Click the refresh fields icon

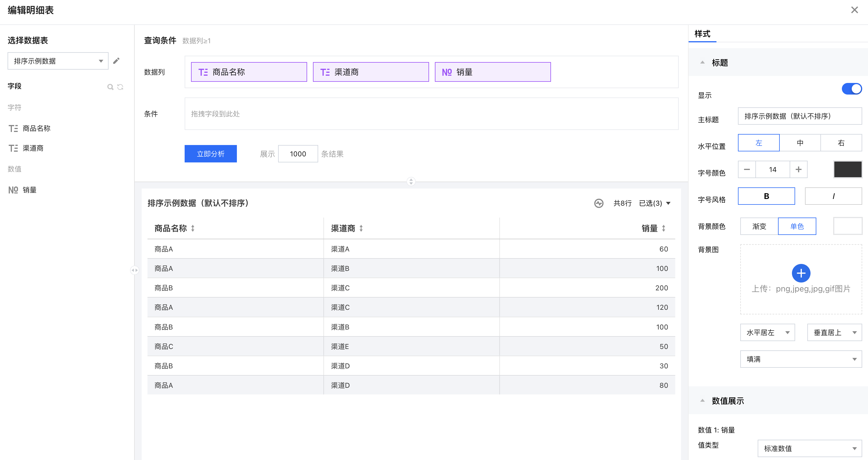click(120, 87)
